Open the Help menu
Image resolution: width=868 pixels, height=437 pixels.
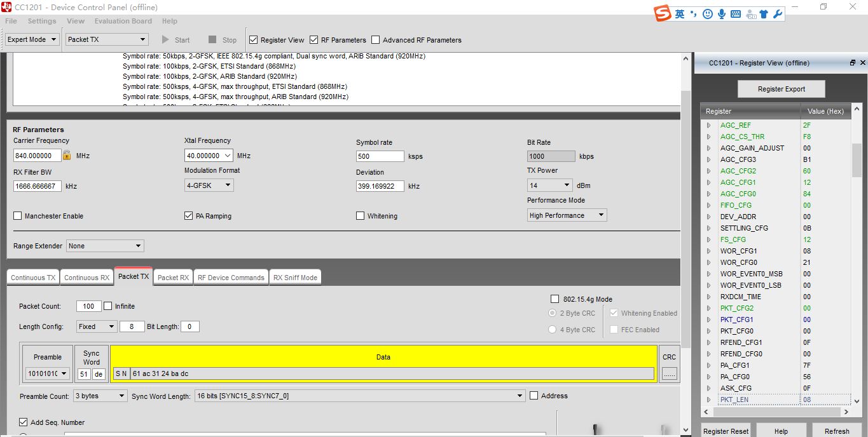pyautogui.click(x=170, y=21)
